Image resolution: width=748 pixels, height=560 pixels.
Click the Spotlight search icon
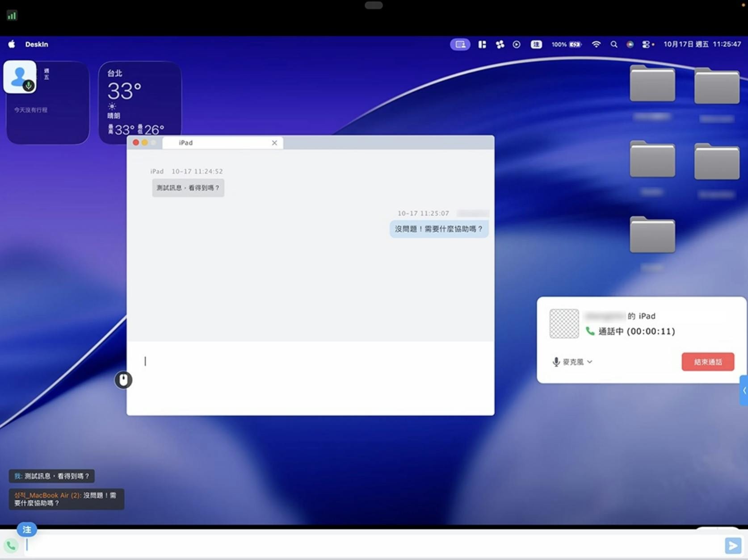click(614, 44)
